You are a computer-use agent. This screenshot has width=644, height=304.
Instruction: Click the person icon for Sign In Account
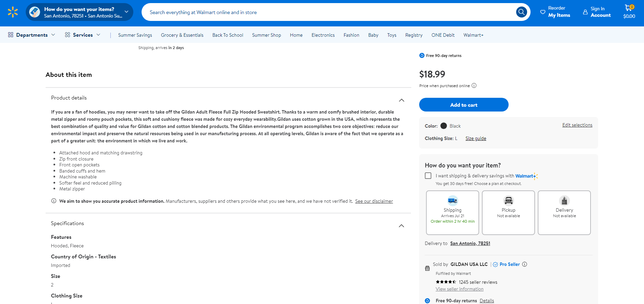click(585, 12)
